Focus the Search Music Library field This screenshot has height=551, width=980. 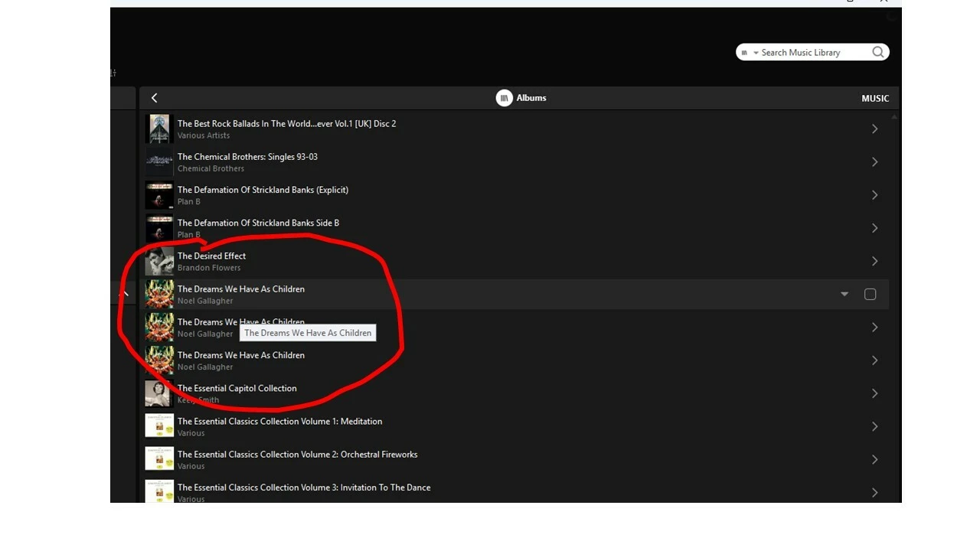[x=812, y=52]
